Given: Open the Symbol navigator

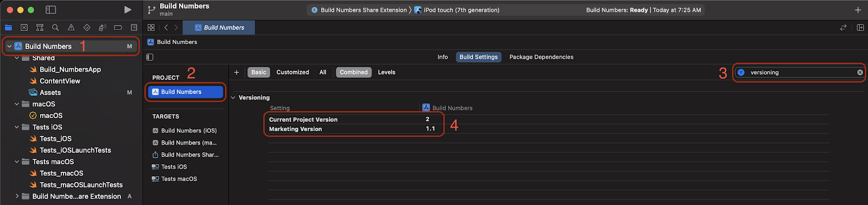Looking at the screenshot, I should (40, 27).
